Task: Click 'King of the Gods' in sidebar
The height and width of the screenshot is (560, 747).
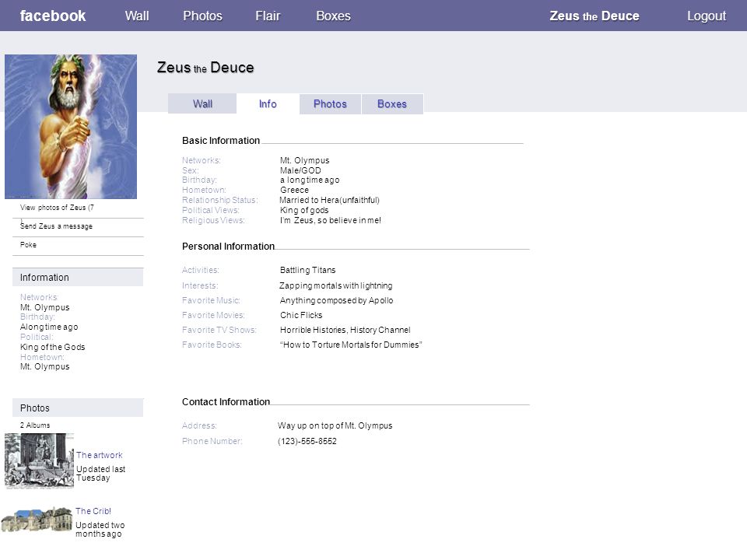Action: pos(52,347)
